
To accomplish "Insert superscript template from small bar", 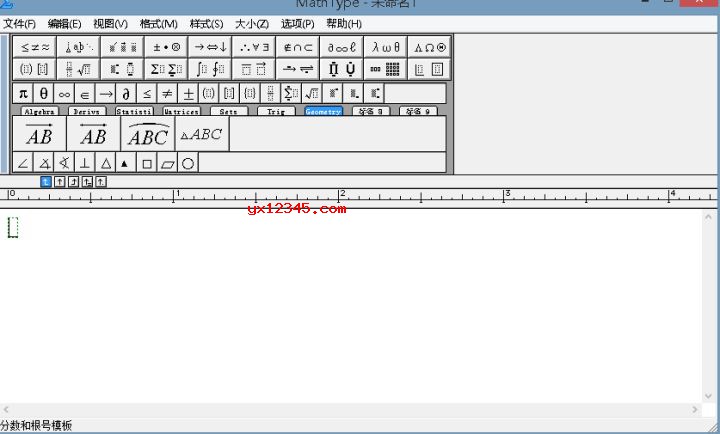I will [333, 94].
